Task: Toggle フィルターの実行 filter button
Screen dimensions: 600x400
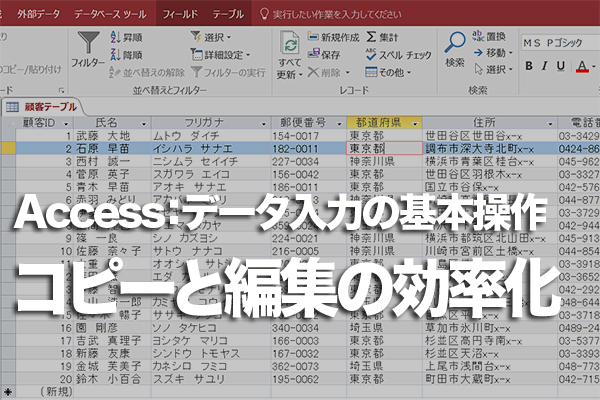Action: click(x=228, y=72)
